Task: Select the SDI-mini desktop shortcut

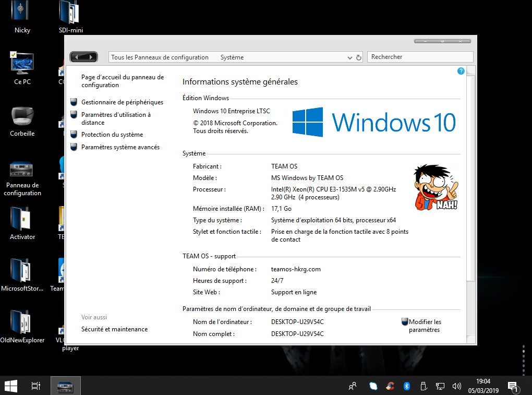Action: coord(70,17)
